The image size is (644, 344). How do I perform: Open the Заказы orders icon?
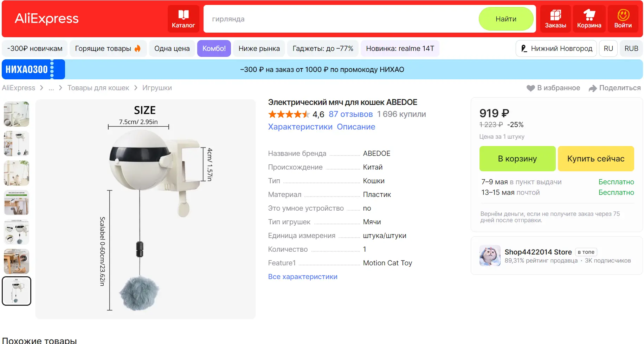click(x=555, y=15)
